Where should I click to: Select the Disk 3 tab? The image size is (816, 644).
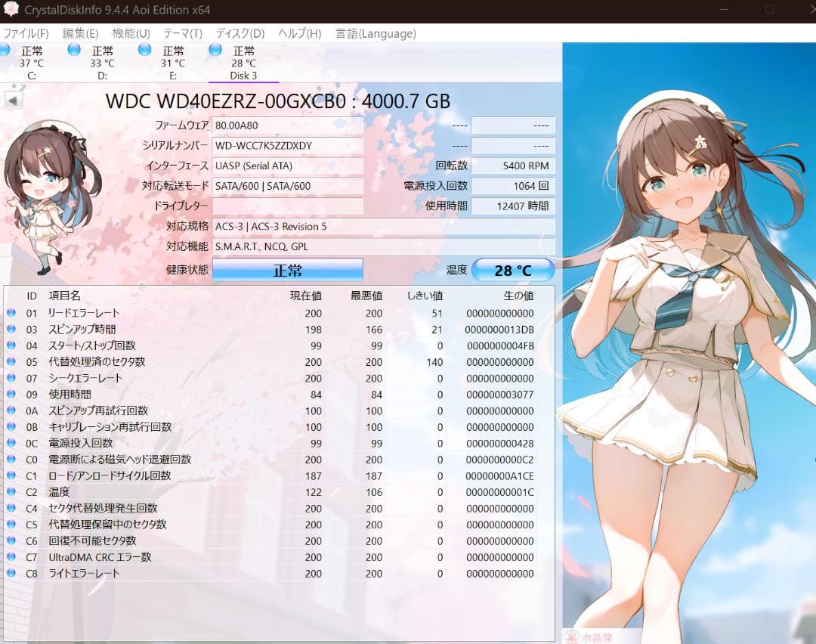[x=243, y=63]
